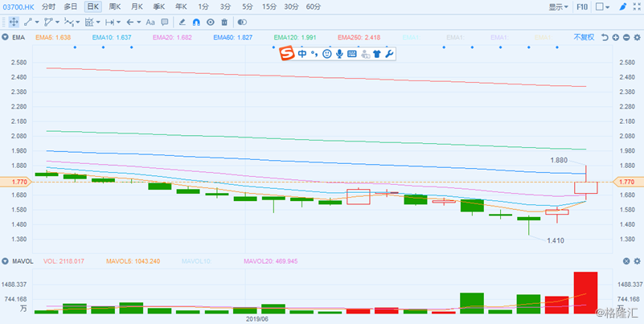The image size is (644, 324).
Task: Open Sogou soft keyboard icon
Action: [x=351, y=54]
